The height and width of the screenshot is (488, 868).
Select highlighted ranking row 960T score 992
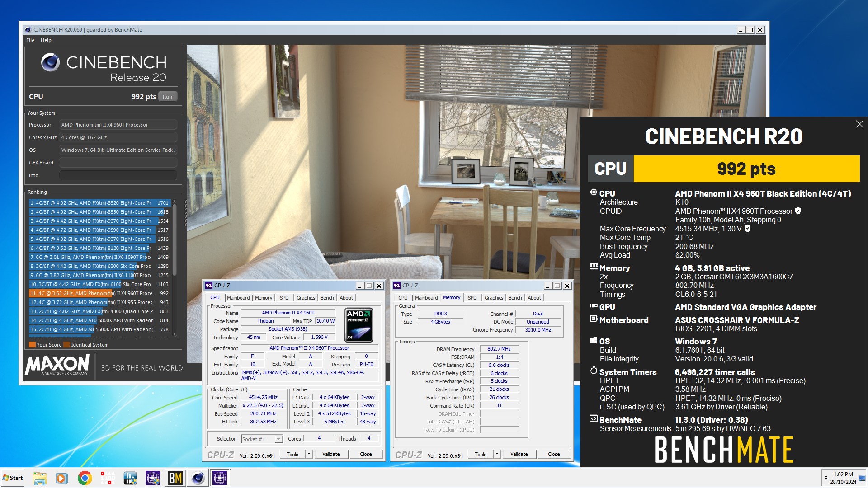pyautogui.click(x=99, y=293)
